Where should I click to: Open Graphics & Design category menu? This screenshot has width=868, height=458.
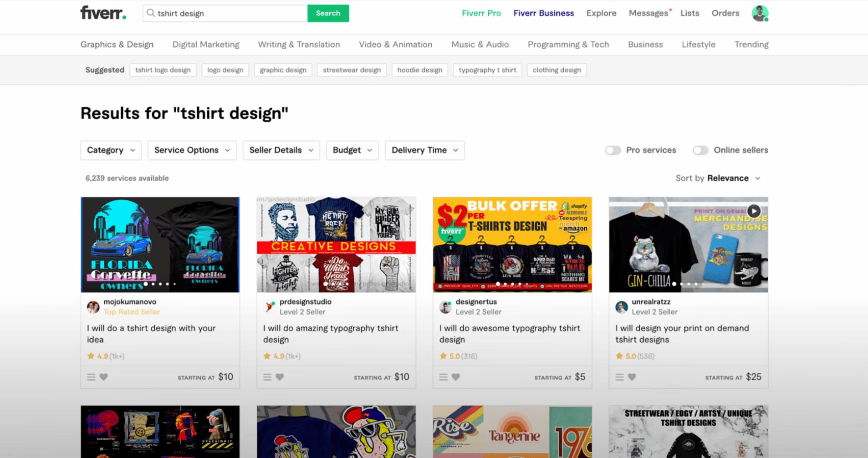[x=117, y=45]
